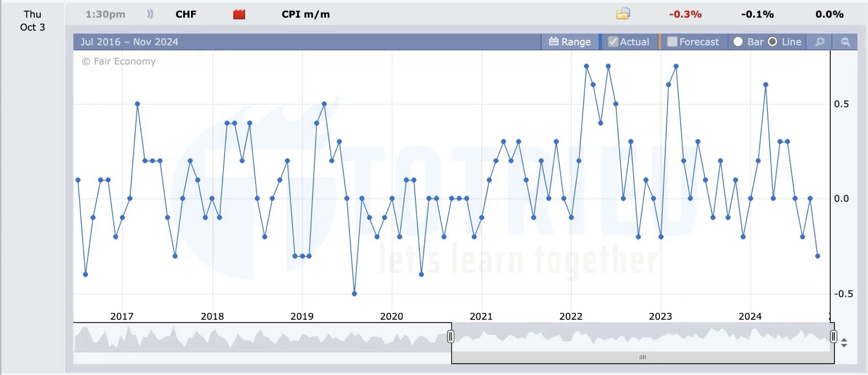Grab the left range slider handle
868x375 pixels.
click(450, 336)
